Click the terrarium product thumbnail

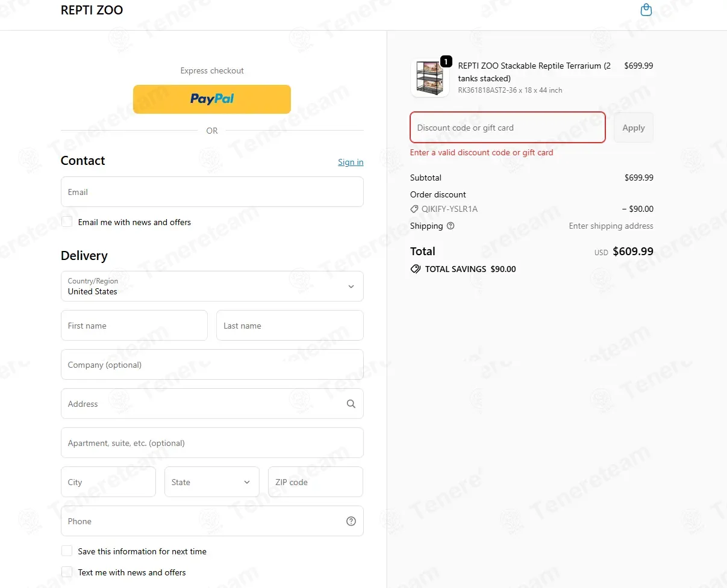[429, 78]
